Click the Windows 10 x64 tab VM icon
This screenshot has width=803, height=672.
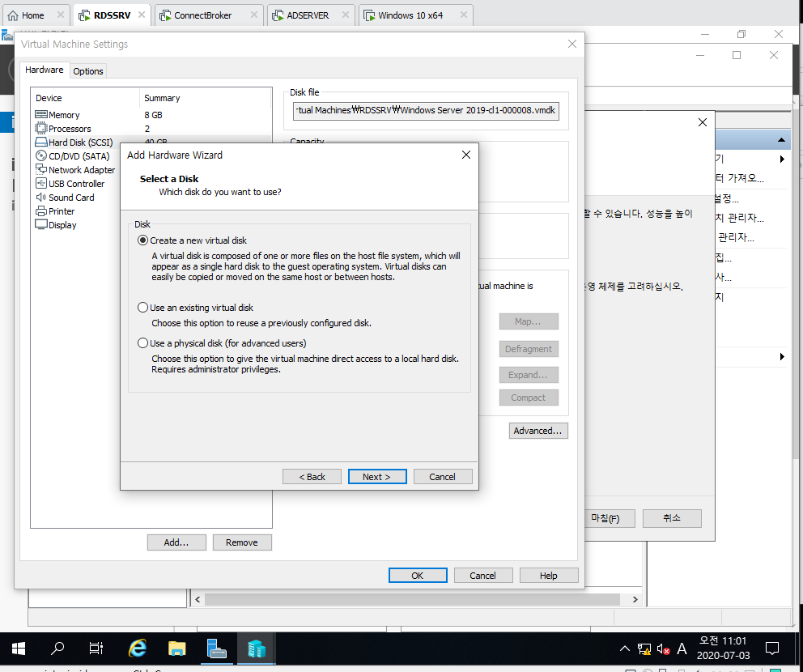pyautogui.click(x=369, y=15)
